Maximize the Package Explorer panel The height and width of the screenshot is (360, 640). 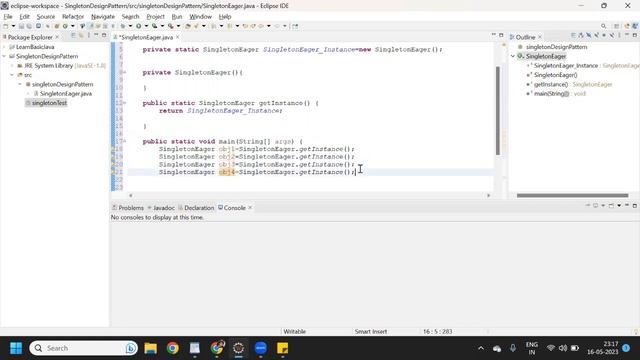pyautogui.click(x=104, y=36)
